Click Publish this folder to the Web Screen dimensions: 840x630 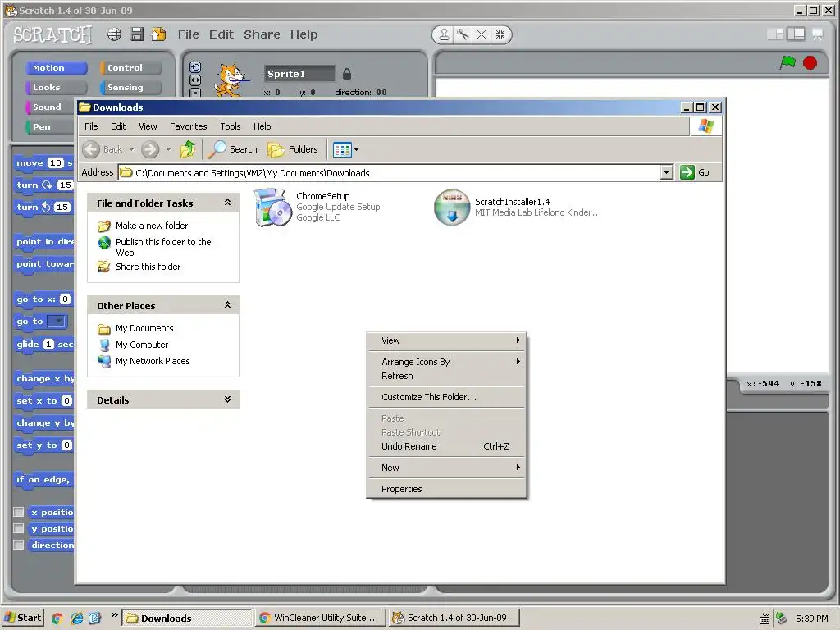tap(163, 247)
